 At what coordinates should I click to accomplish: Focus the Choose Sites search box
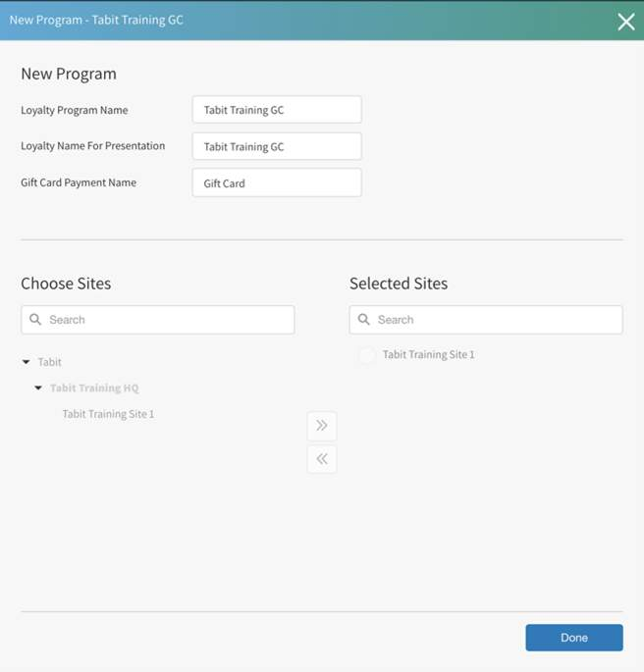pos(167,320)
